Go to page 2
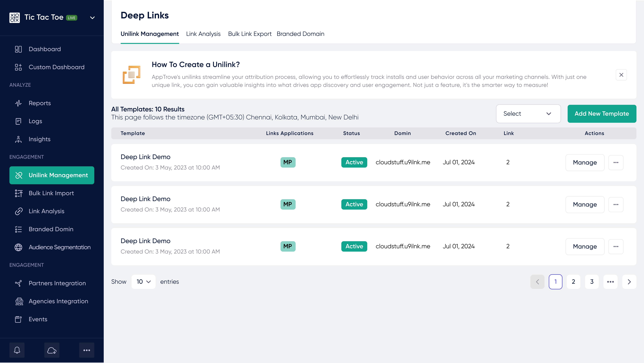This screenshot has height=363, width=644. point(574,282)
